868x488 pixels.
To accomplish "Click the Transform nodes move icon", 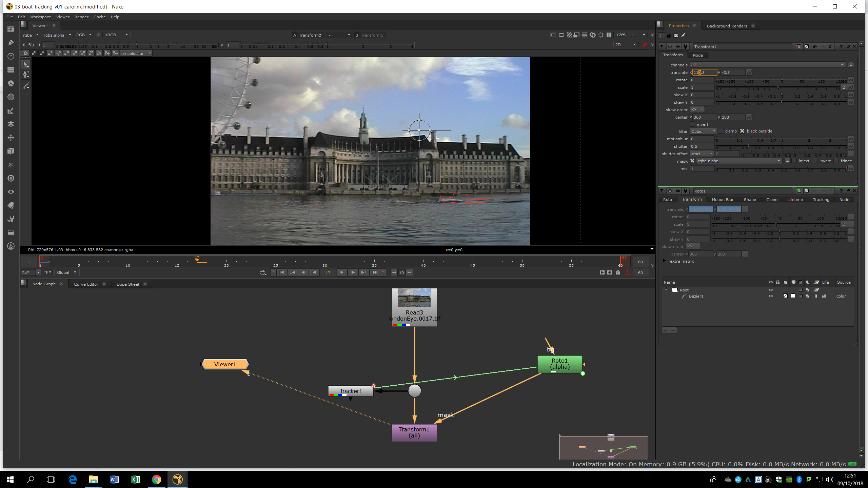I will 11,138.
